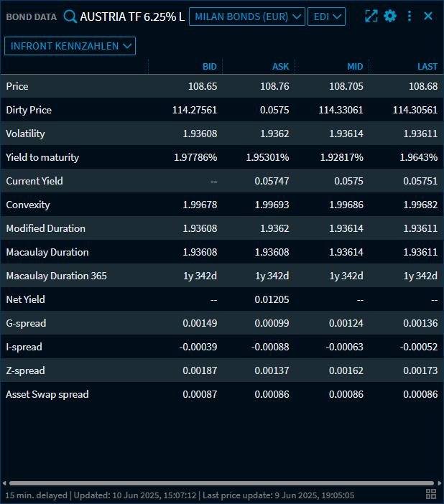This screenshot has height=504, width=444.
Task: Select the ASK column header
Action: (280, 67)
